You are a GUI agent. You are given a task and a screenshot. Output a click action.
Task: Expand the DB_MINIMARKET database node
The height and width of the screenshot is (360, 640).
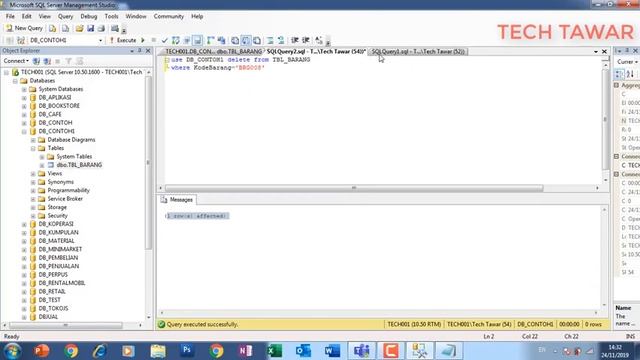point(24,249)
